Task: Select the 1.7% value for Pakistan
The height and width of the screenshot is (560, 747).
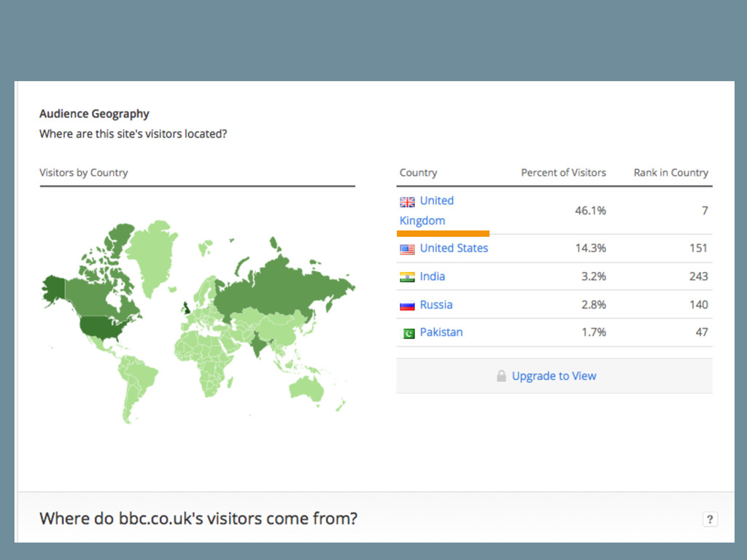Action: (x=594, y=332)
